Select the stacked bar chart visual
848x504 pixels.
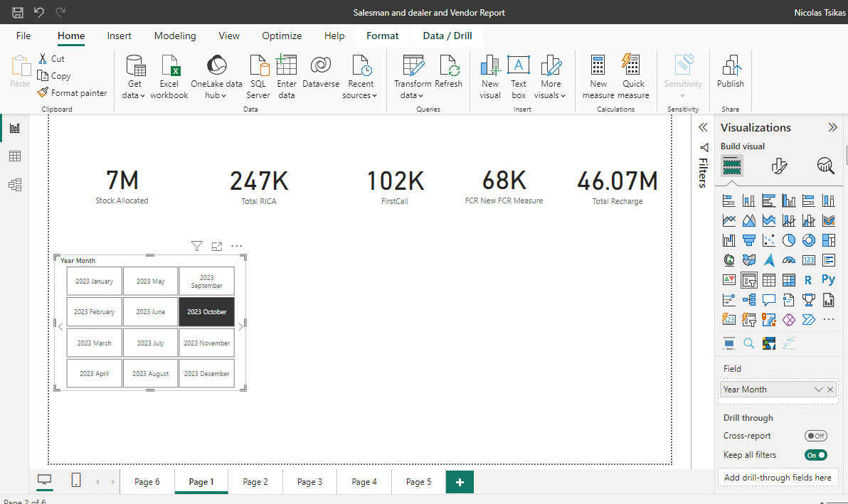pyautogui.click(x=729, y=201)
